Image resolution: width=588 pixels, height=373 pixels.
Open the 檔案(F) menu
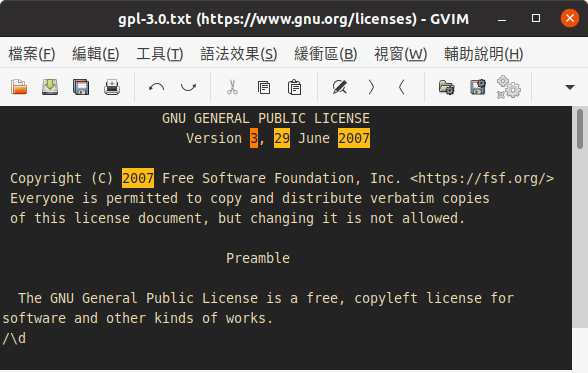coord(32,54)
